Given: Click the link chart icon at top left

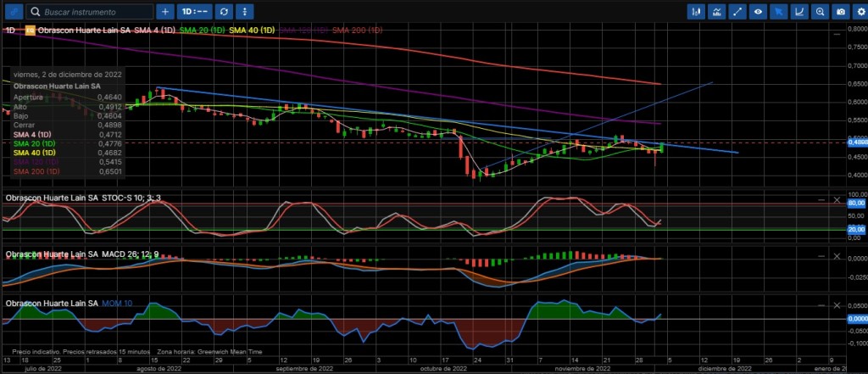Looking at the screenshot, I should coord(14,11).
